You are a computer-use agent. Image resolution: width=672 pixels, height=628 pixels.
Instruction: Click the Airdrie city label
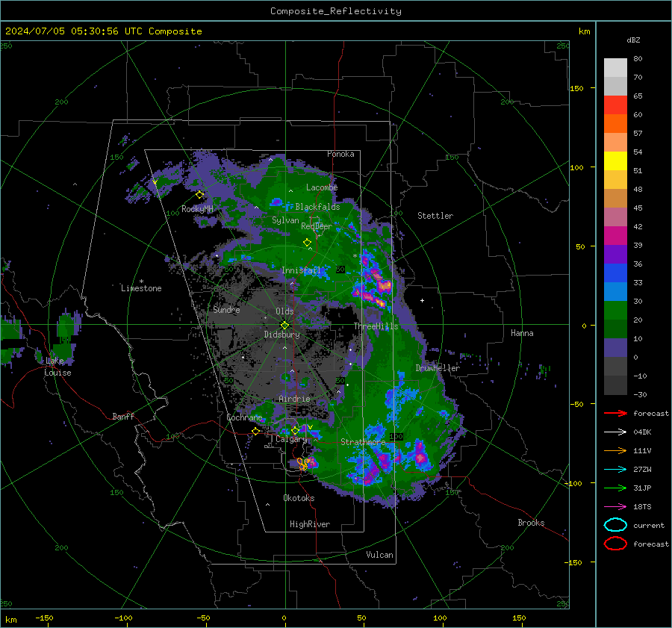[294, 399]
